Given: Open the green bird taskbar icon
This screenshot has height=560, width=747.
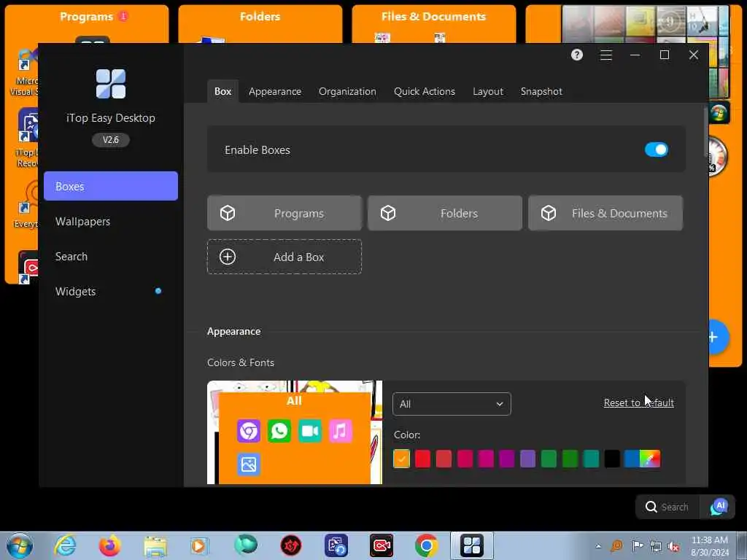Looking at the screenshot, I should (x=246, y=545).
